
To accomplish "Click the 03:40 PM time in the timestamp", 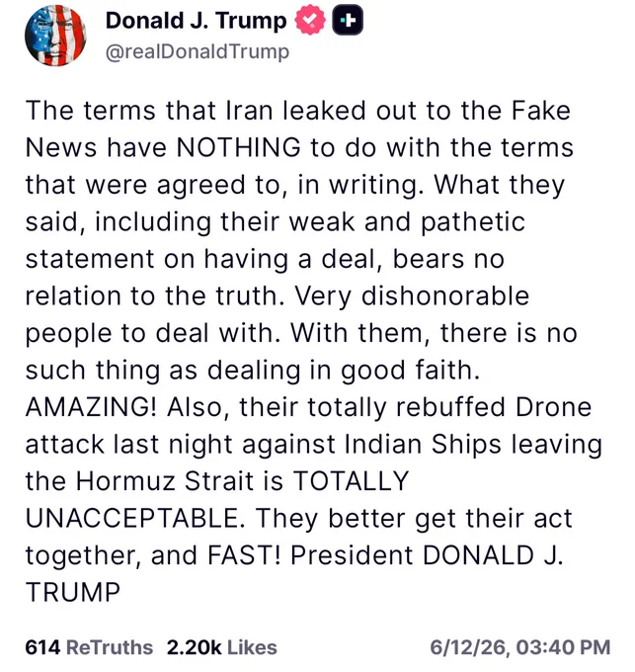I will pyautogui.click(x=563, y=647).
